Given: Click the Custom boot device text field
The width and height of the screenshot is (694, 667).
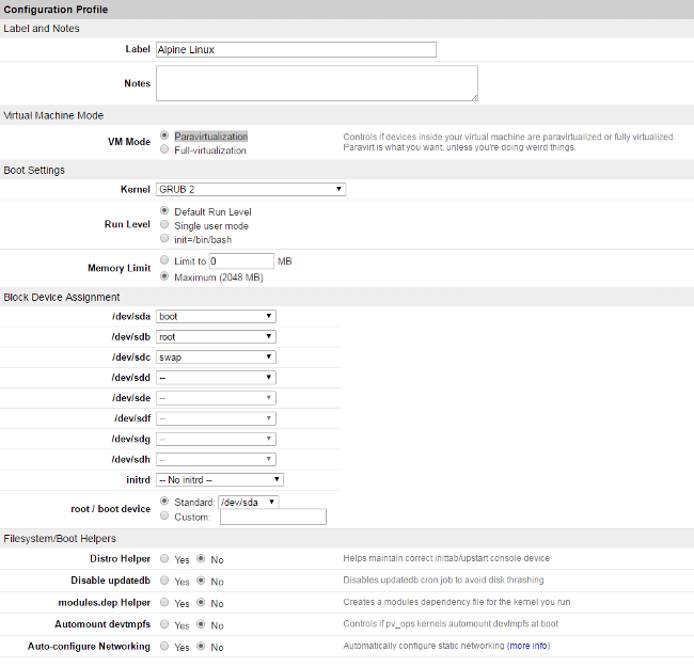Looking at the screenshot, I should [273, 517].
